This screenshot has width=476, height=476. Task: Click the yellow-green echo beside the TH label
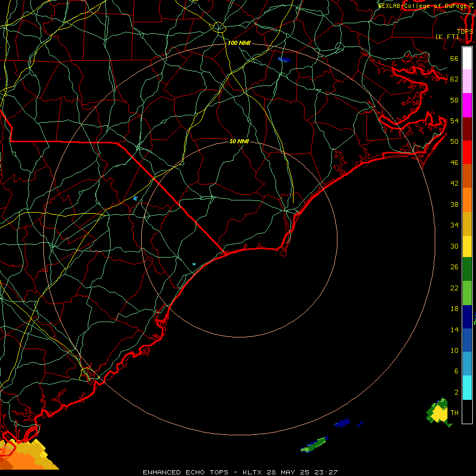point(438,413)
